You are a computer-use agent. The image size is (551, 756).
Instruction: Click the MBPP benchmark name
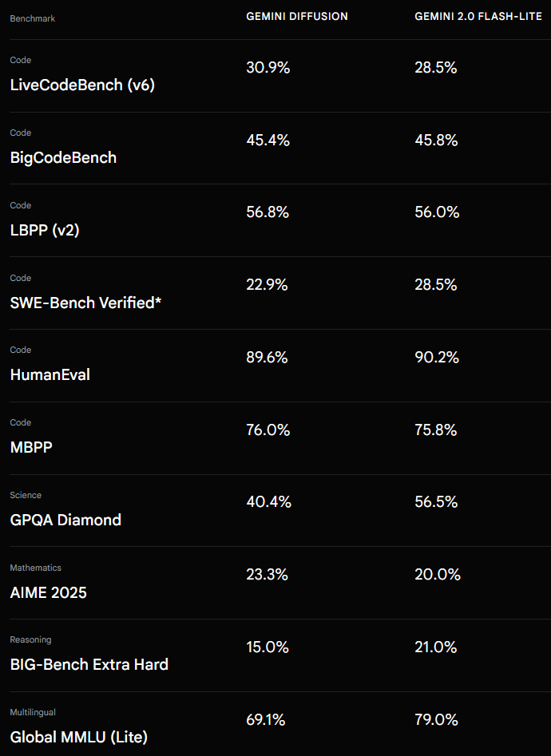click(31, 447)
